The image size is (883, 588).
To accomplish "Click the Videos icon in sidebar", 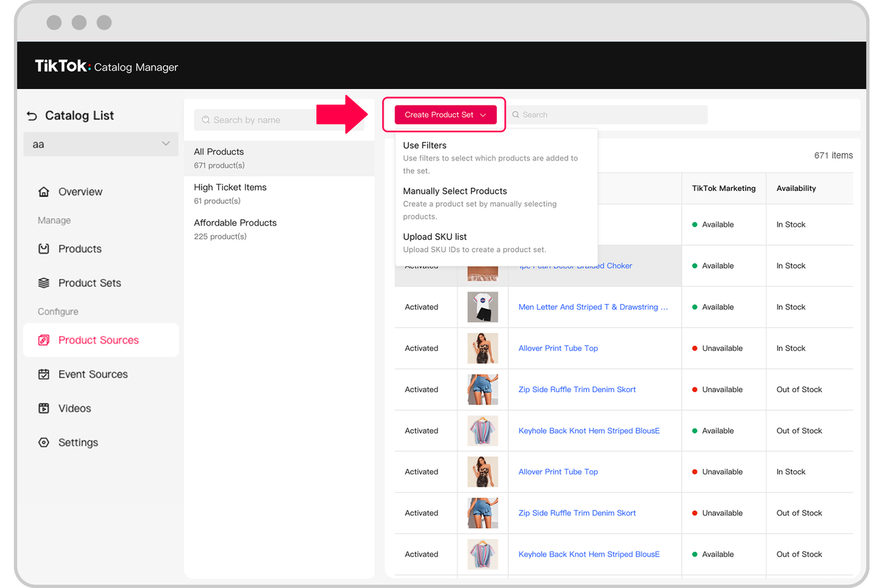I will (x=43, y=408).
